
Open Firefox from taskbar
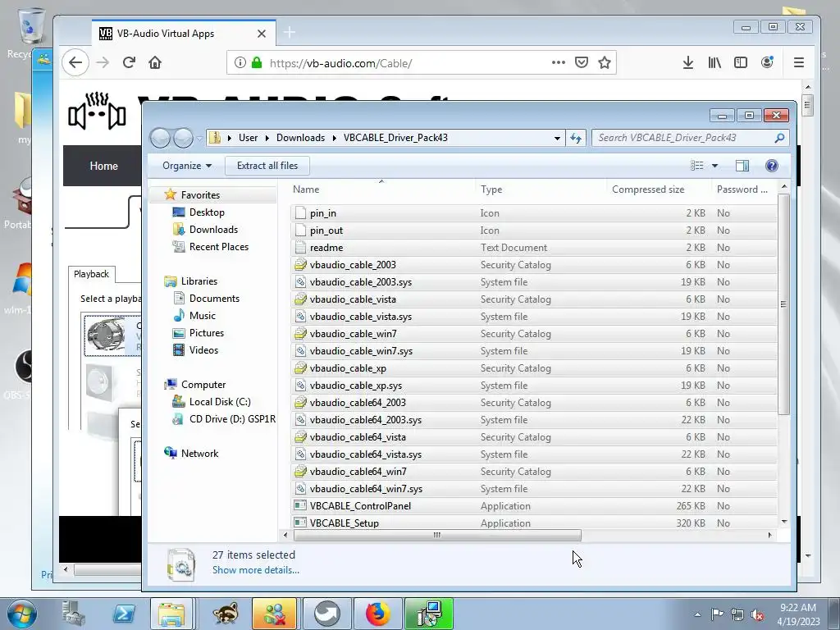pos(377,614)
